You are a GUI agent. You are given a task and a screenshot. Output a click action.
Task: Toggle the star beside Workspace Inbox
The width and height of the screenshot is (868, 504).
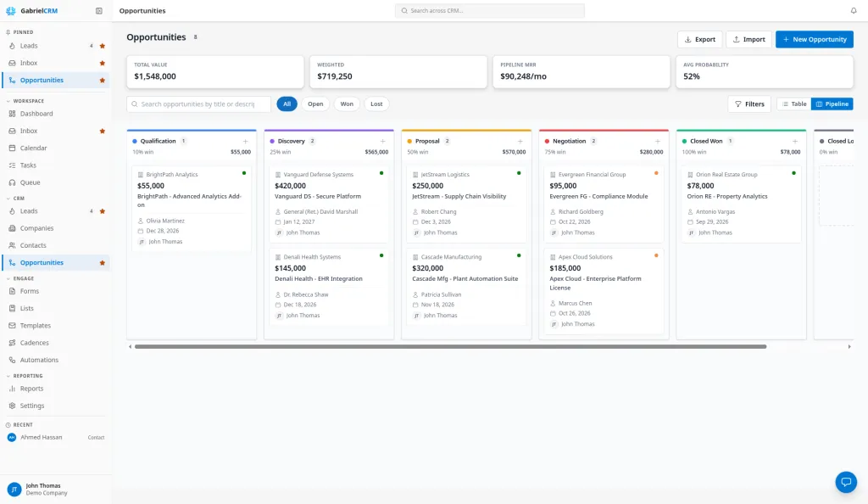tap(103, 132)
